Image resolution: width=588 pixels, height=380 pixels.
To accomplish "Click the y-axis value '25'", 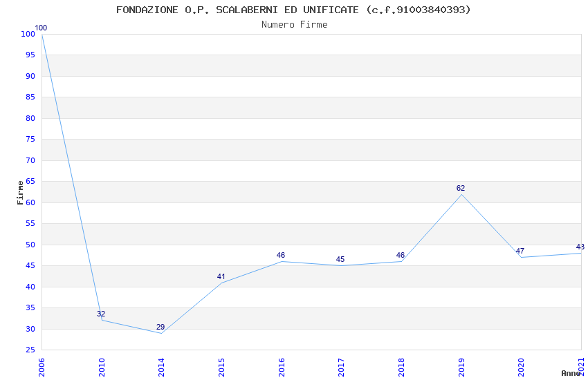I will (x=30, y=350).
